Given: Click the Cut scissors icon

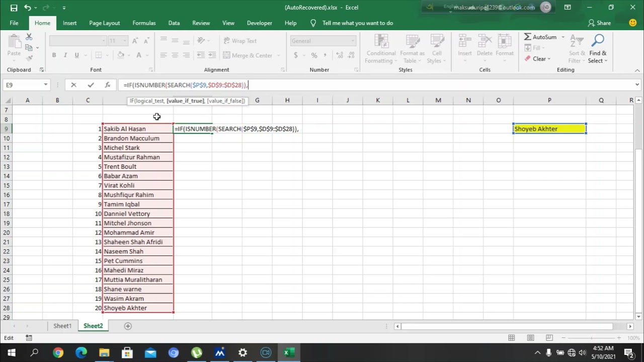Looking at the screenshot, I should (29, 37).
